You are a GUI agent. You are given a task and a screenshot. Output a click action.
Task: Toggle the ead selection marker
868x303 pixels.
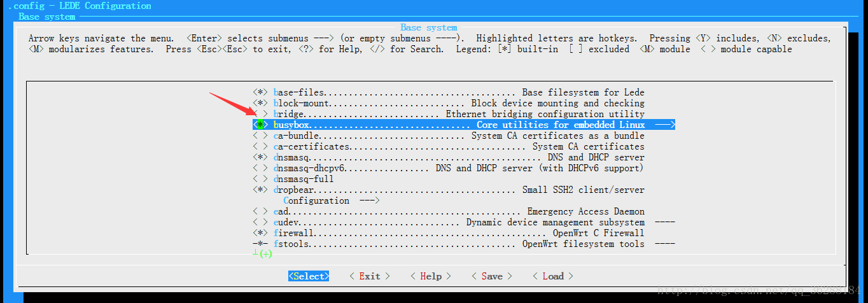tap(260, 211)
